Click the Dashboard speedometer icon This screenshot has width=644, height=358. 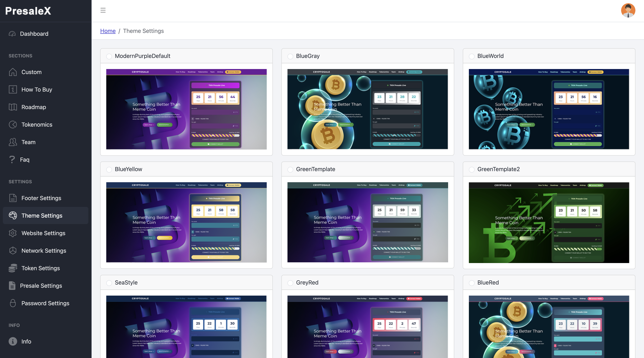(x=12, y=34)
